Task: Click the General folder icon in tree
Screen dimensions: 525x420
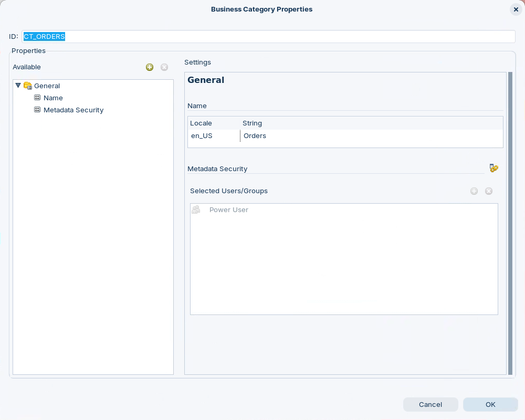Action: pyautogui.click(x=28, y=86)
